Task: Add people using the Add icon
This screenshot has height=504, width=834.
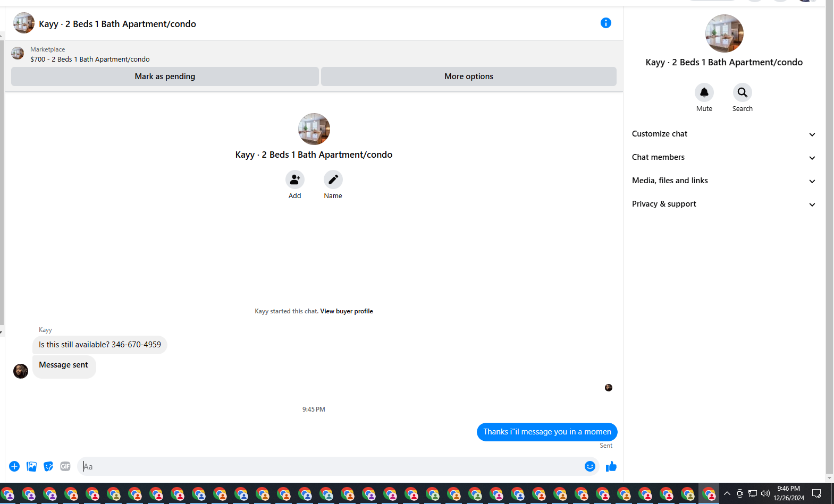Action: click(294, 180)
